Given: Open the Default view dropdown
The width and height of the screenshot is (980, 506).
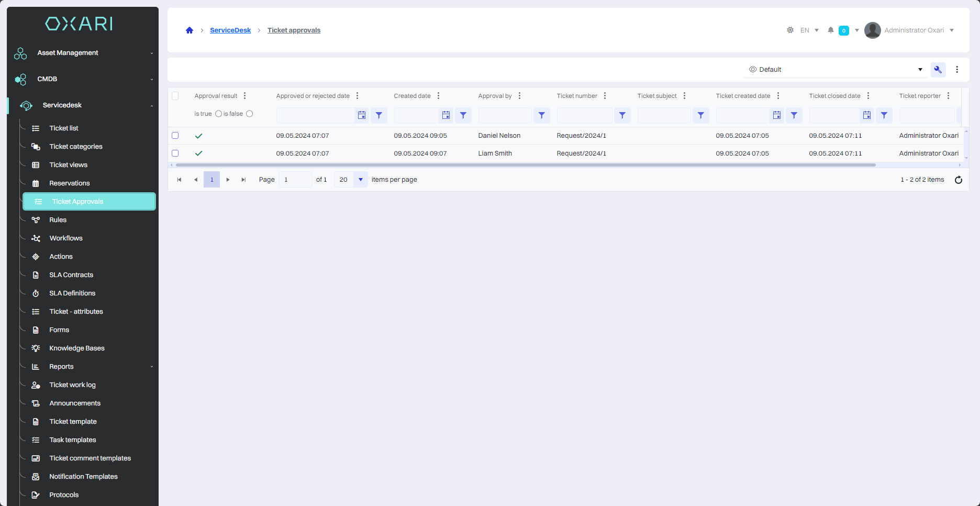Looking at the screenshot, I should tap(835, 70).
